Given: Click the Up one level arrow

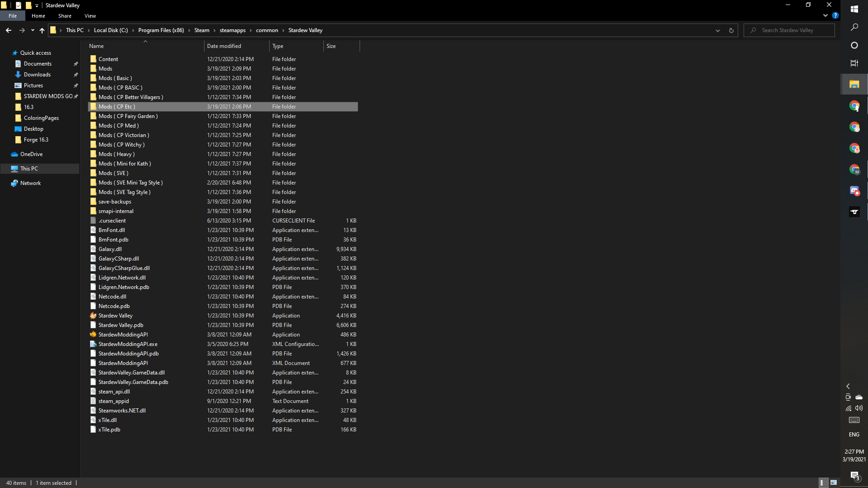Looking at the screenshot, I should coord(42,30).
